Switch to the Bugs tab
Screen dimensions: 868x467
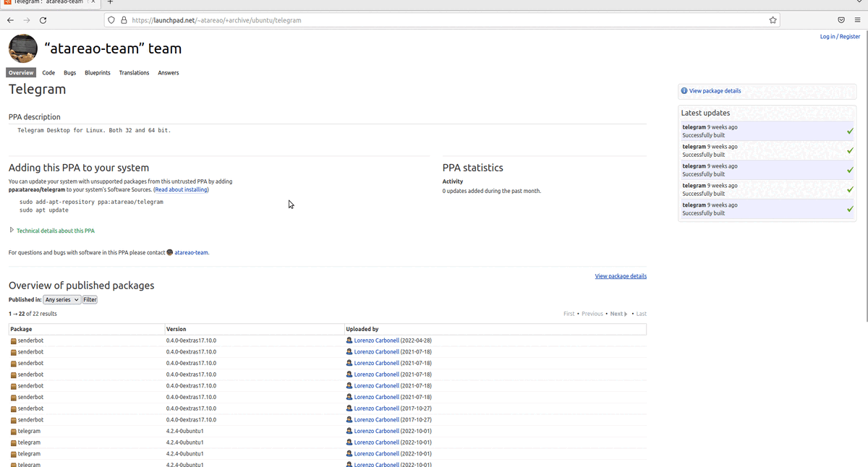(69, 73)
